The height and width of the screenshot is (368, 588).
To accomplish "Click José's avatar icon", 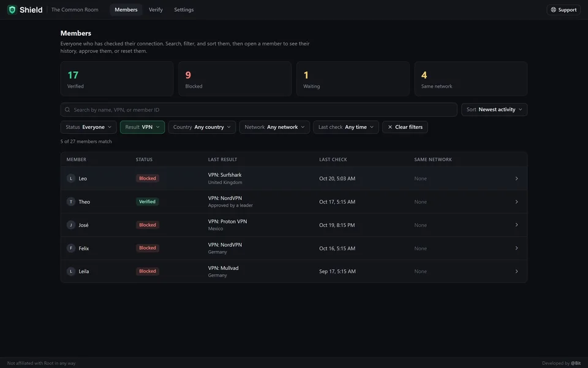I will pos(71,225).
